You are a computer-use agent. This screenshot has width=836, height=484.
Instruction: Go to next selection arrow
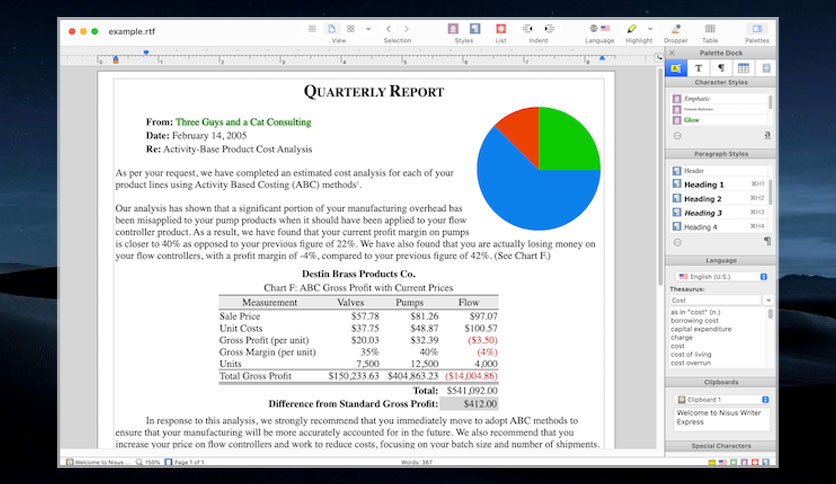click(407, 29)
